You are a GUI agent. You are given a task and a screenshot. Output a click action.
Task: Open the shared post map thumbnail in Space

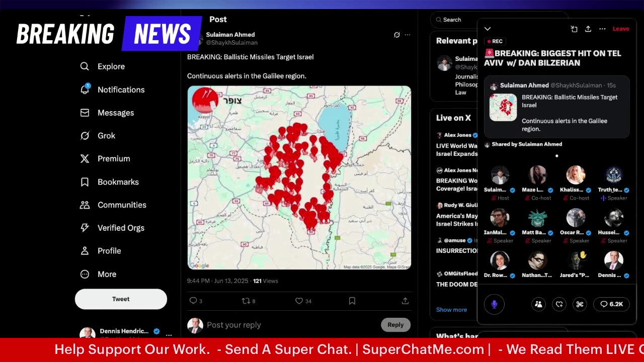[503, 107]
